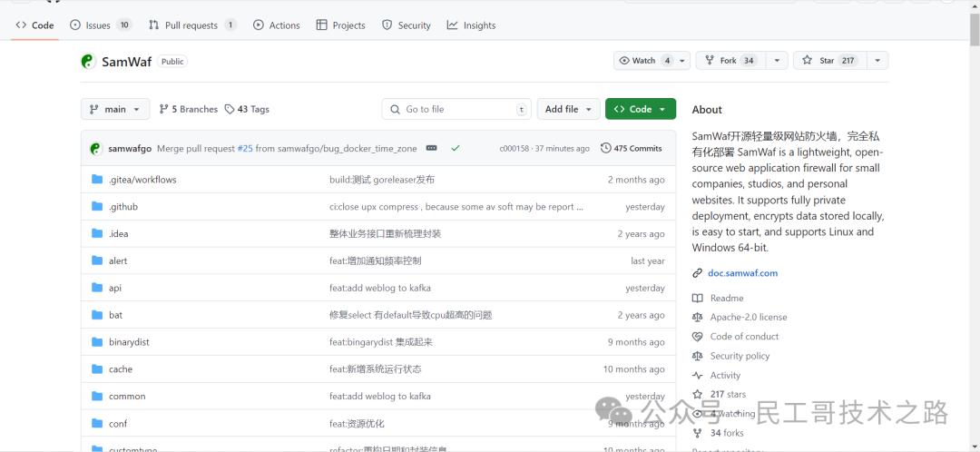Click the Watch button
980x452 pixels.
[644, 61]
